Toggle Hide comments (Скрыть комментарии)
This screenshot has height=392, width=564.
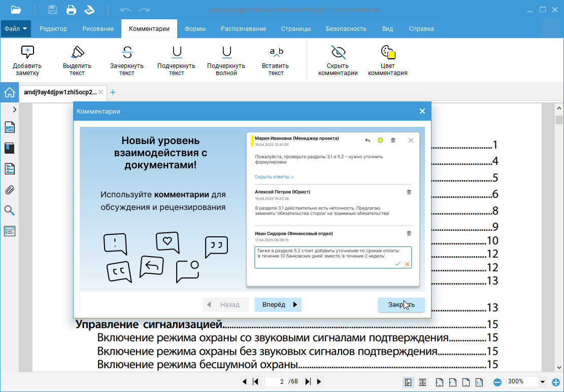(x=338, y=60)
